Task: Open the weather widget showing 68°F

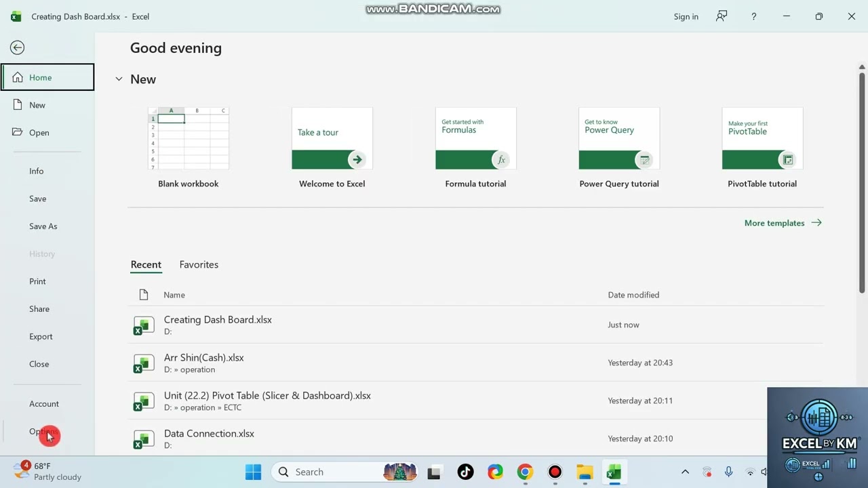Action: tap(47, 471)
